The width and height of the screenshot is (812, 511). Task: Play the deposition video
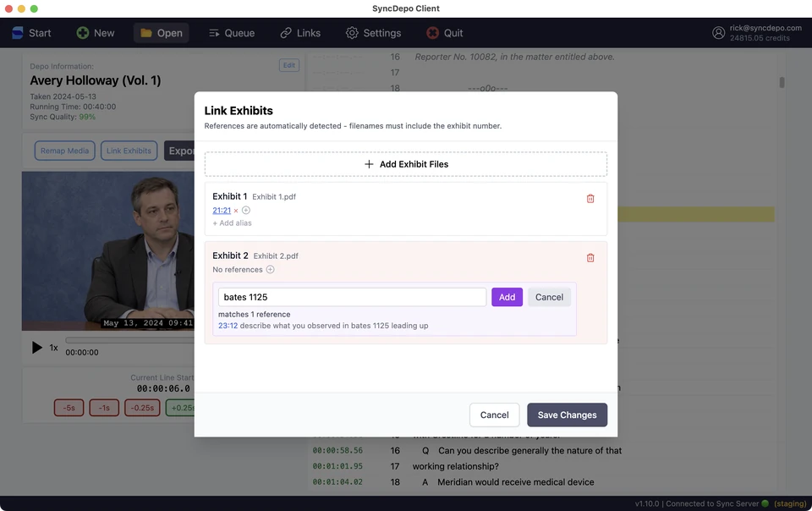[x=36, y=348]
